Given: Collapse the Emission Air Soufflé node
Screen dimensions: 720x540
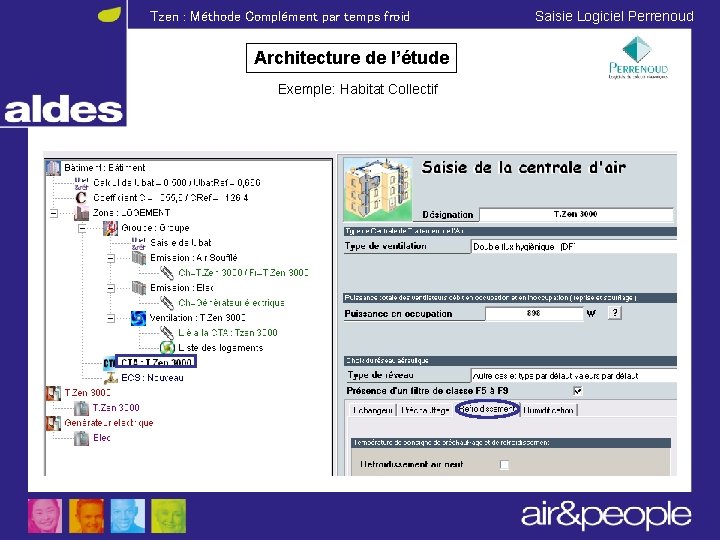Looking at the screenshot, I should pos(111,258).
